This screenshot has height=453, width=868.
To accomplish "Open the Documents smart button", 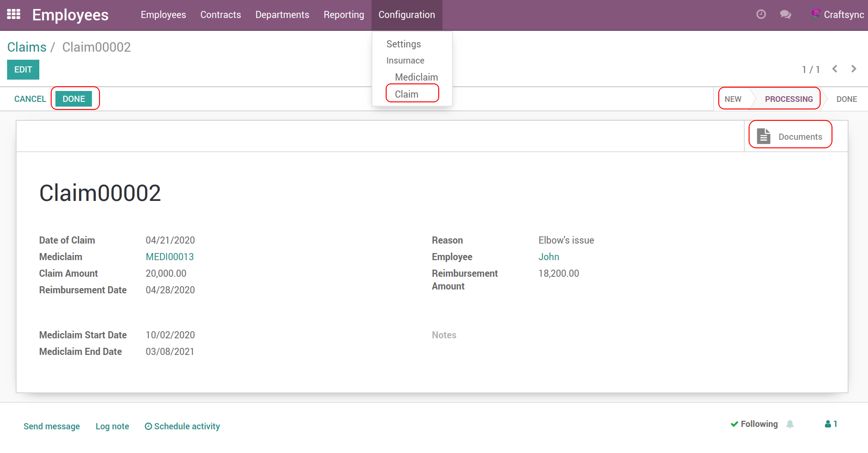I will tap(791, 136).
